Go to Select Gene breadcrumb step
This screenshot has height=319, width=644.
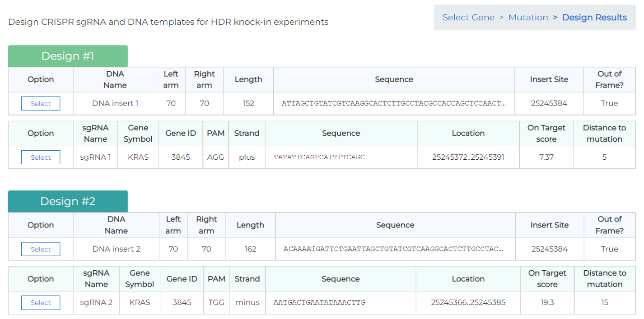coord(468,18)
